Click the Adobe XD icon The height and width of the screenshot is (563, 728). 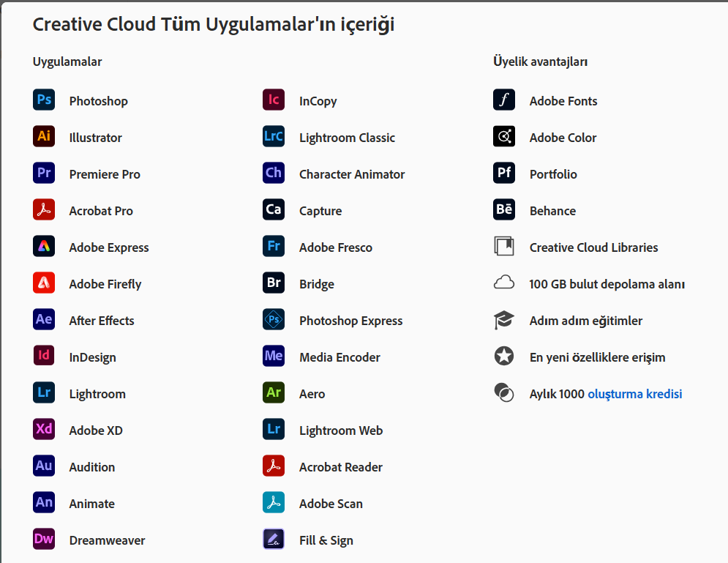44,429
